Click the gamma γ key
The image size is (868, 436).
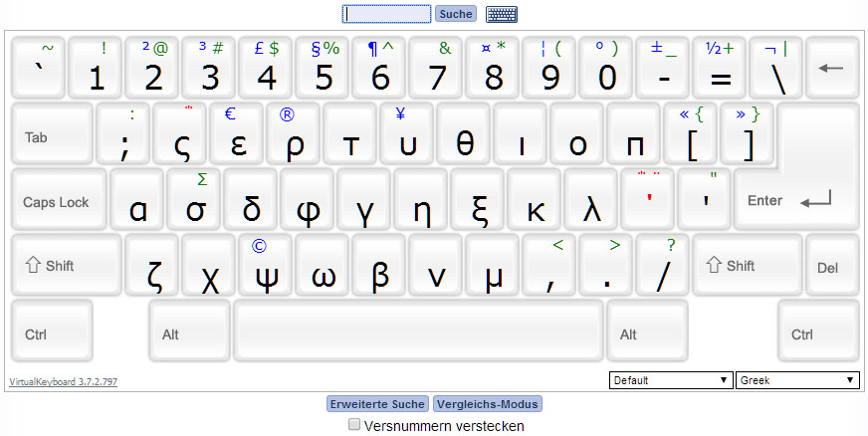click(363, 199)
